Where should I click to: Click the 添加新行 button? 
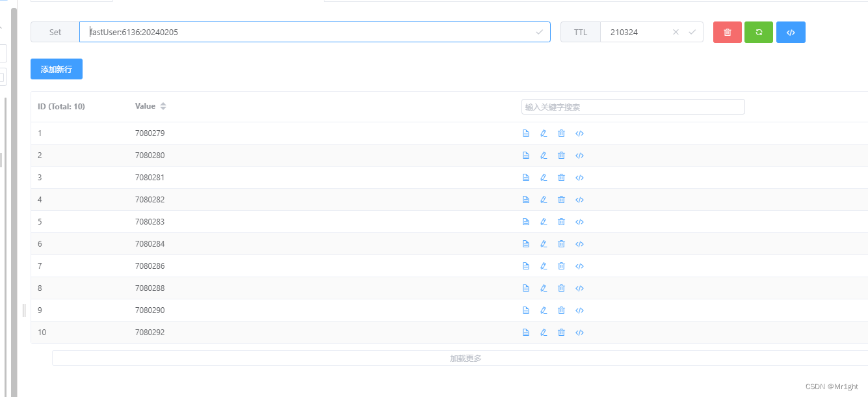click(x=57, y=69)
